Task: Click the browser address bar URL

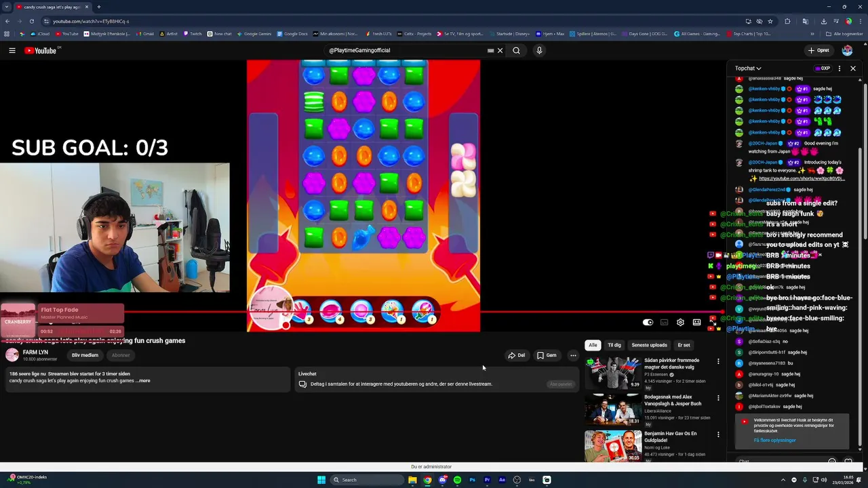Action: point(91,21)
